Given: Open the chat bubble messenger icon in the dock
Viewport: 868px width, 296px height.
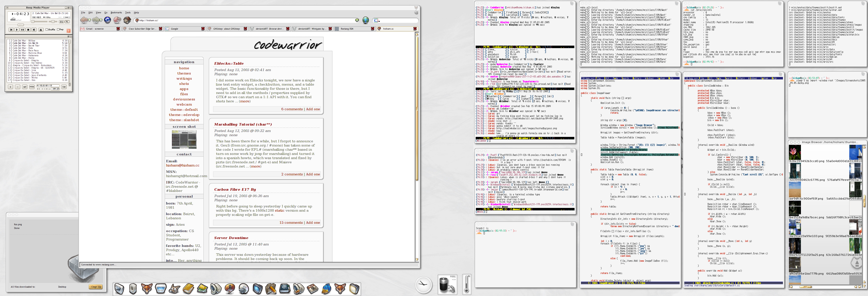Looking at the screenshot, I should 230,289.
